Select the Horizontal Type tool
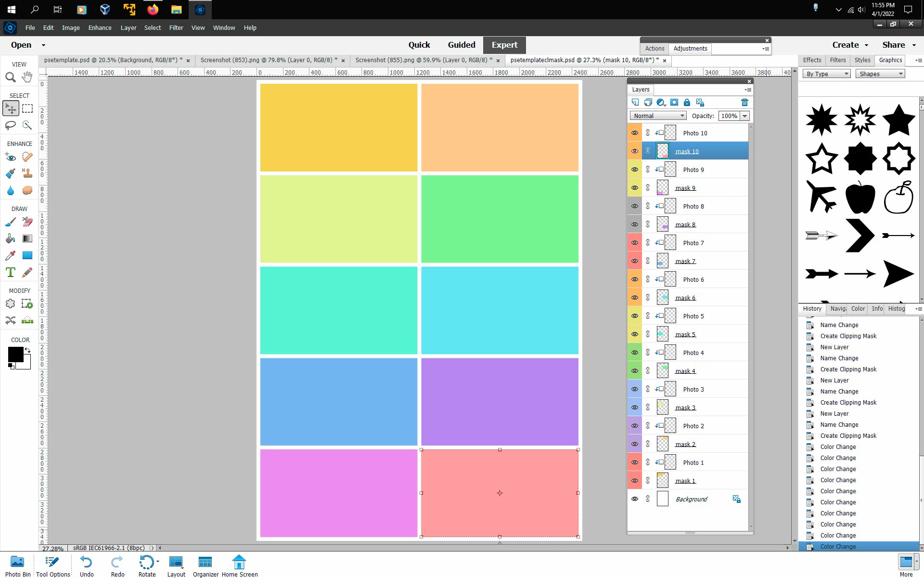Viewport: 924px width, 578px height. (10, 272)
